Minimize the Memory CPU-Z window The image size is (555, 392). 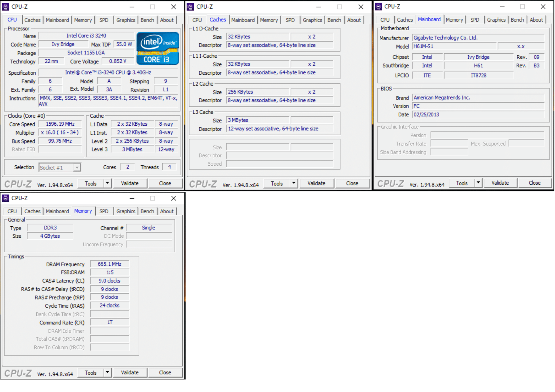[132, 198]
